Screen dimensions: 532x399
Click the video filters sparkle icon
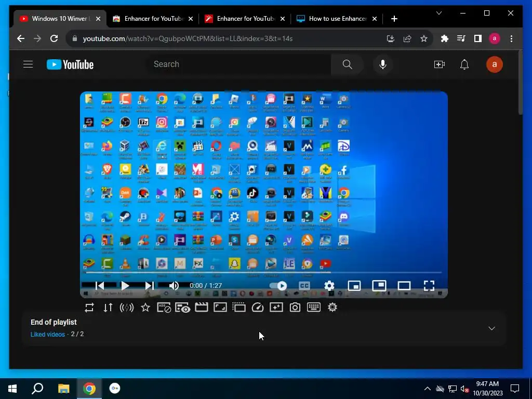[x=276, y=308]
